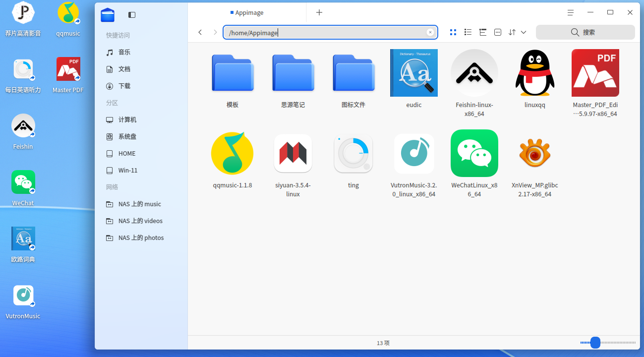Image resolution: width=644 pixels, height=357 pixels.
Task: Select the VutronMusic-3.2.0_linux_x86_64 file
Action: tap(413, 153)
